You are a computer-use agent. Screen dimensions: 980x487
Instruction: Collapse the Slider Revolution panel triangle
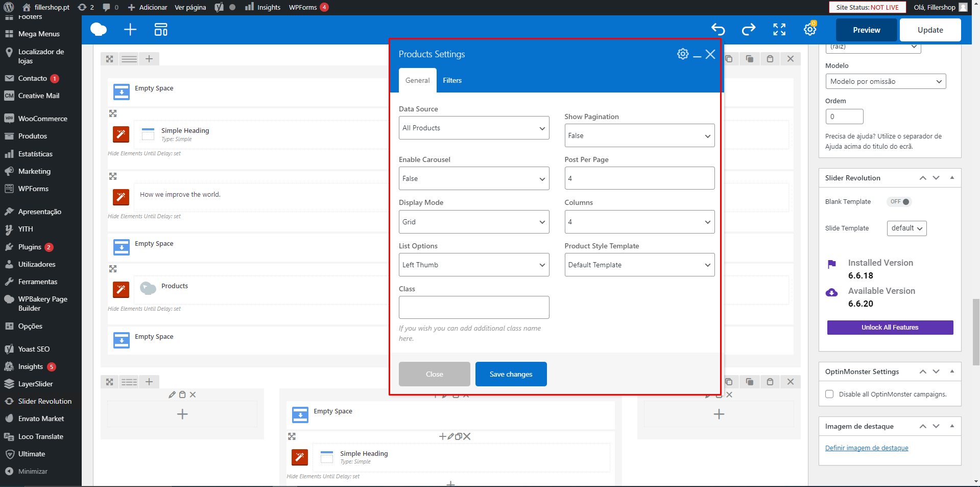pyautogui.click(x=952, y=177)
